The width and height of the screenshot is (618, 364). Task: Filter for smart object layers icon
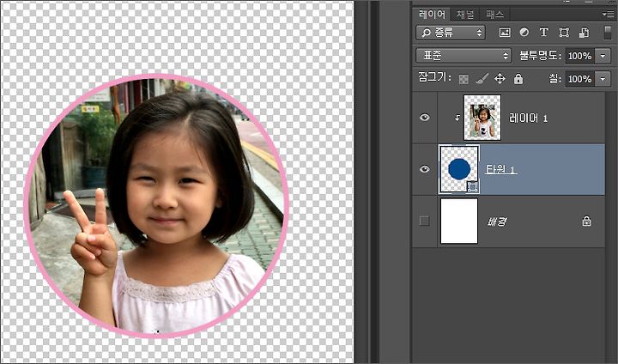tap(584, 33)
